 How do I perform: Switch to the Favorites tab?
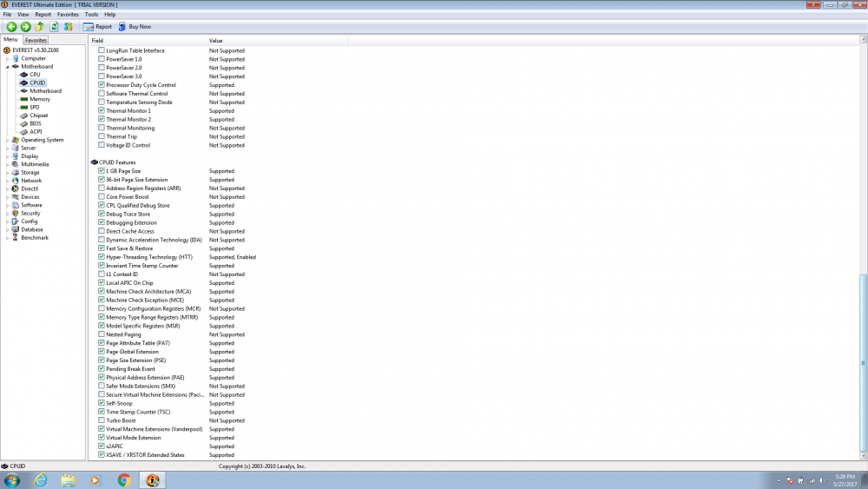(x=36, y=40)
